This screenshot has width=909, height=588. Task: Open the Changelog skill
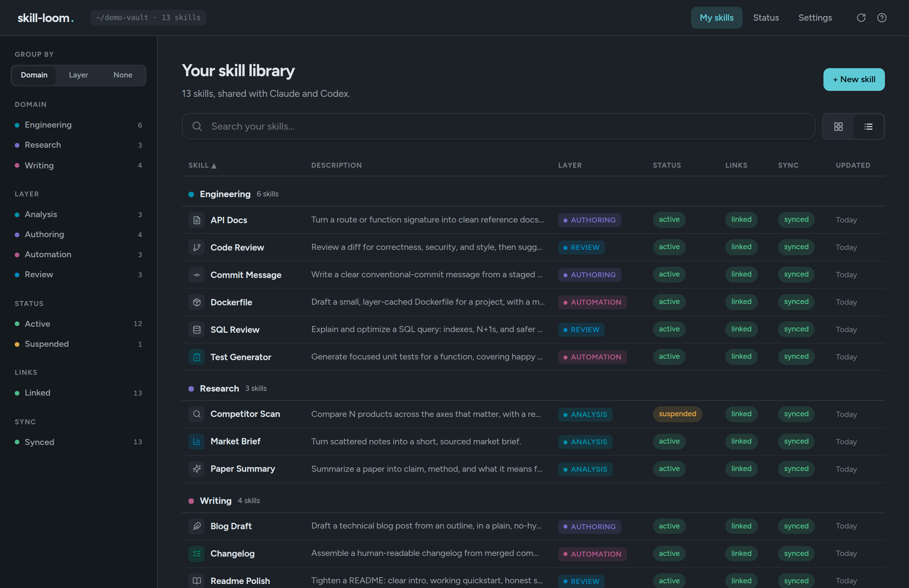pyautogui.click(x=232, y=554)
